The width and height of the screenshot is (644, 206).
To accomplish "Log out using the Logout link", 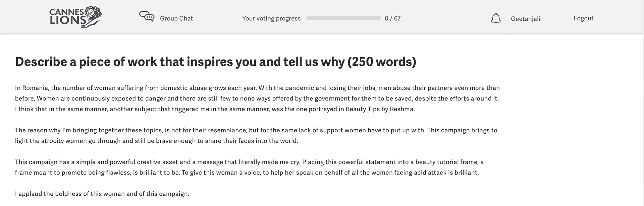I will [x=583, y=18].
